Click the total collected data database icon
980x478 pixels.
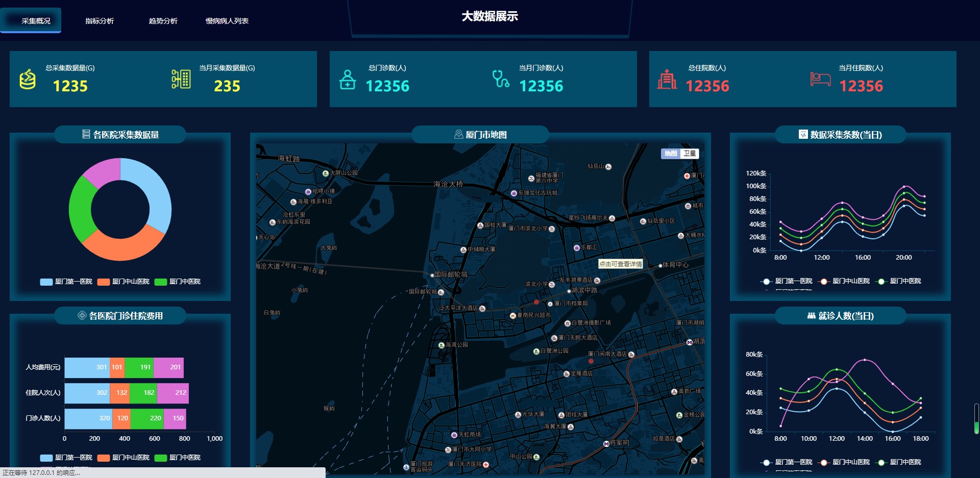tap(28, 79)
